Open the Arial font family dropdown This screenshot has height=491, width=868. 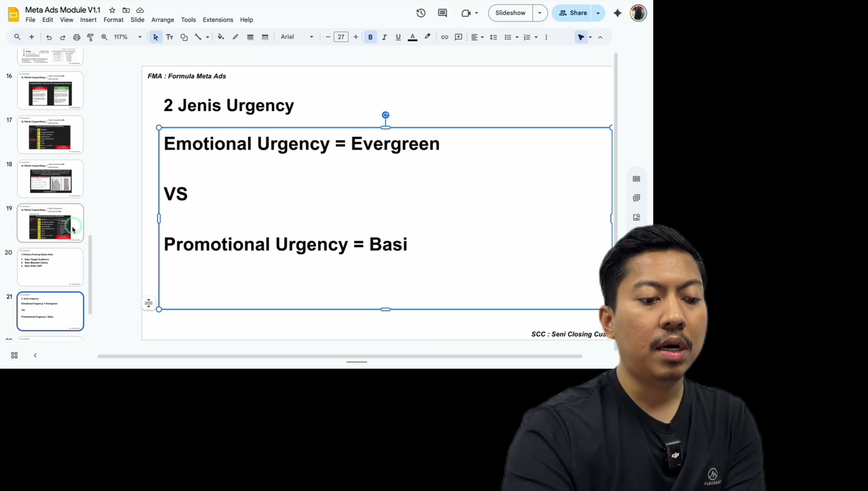(x=297, y=37)
